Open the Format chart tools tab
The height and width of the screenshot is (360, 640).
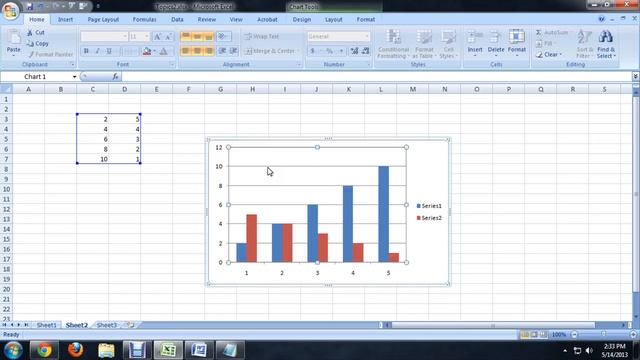pos(366,19)
